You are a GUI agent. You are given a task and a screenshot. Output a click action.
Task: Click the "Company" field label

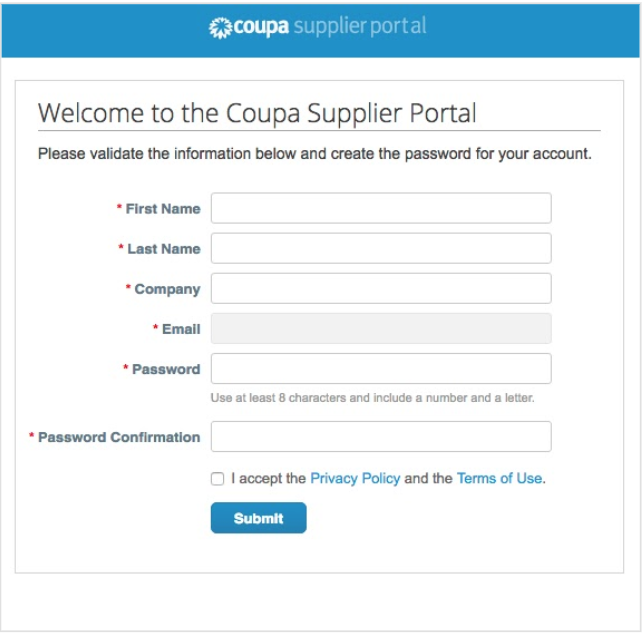(167, 289)
